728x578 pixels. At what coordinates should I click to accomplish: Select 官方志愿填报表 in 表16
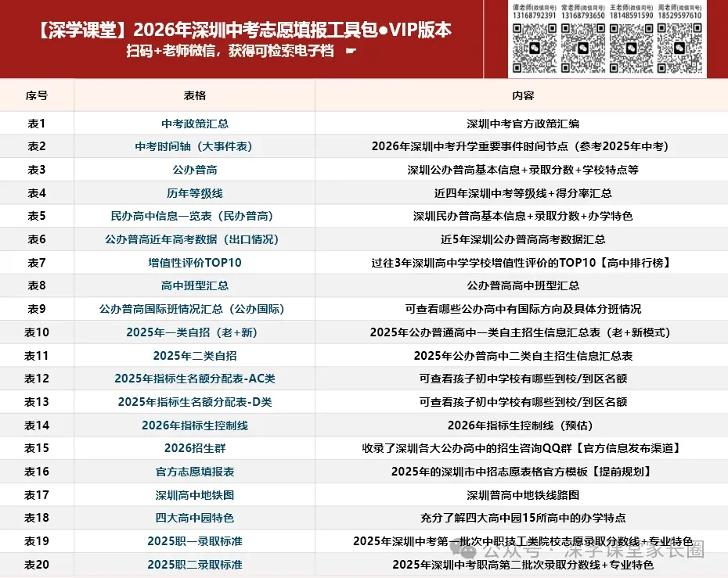click(194, 472)
